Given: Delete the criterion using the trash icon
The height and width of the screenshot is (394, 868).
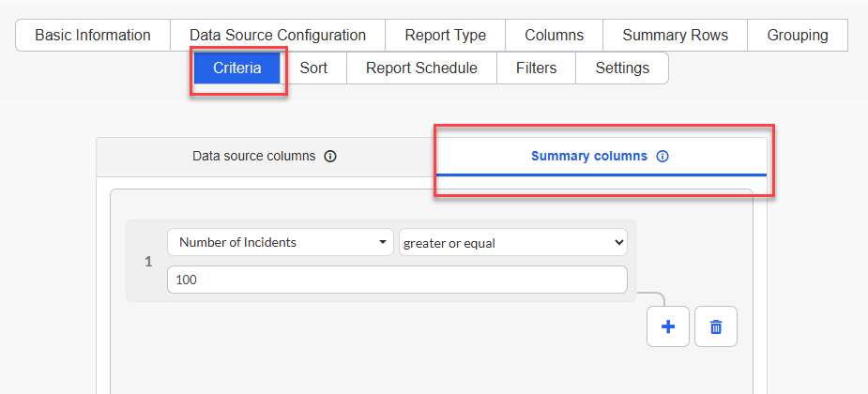Looking at the screenshot, I should click(x=716, y=326).
